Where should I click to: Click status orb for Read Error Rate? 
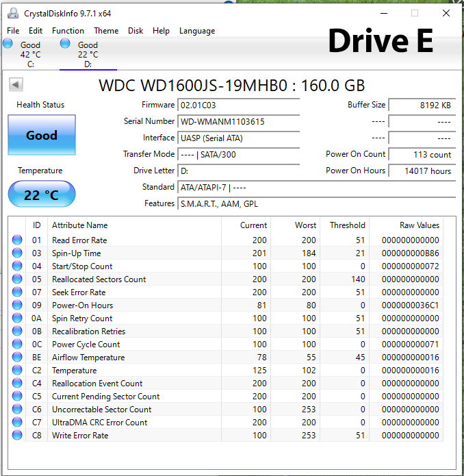click(x=17, y=240)
